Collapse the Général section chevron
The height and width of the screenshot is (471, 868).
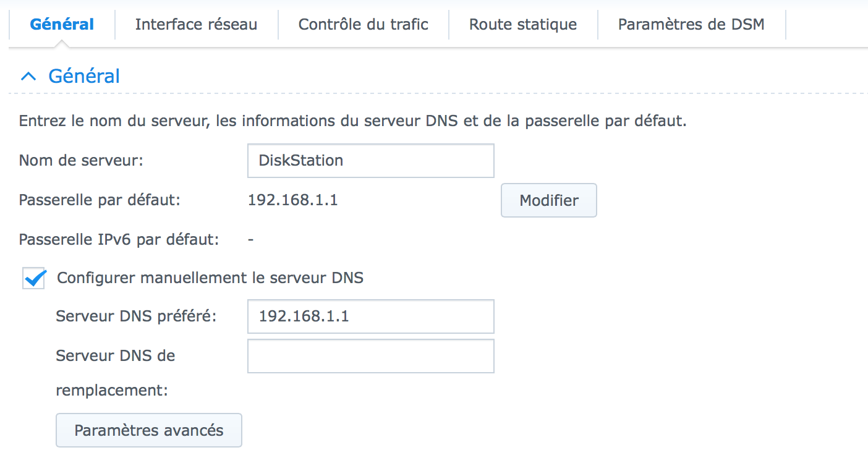tap(28, 76)
